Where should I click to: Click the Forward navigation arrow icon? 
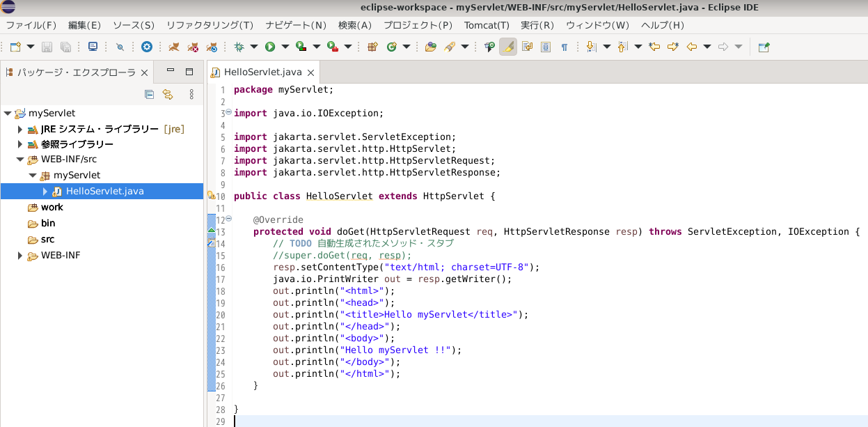click(723, 47)
